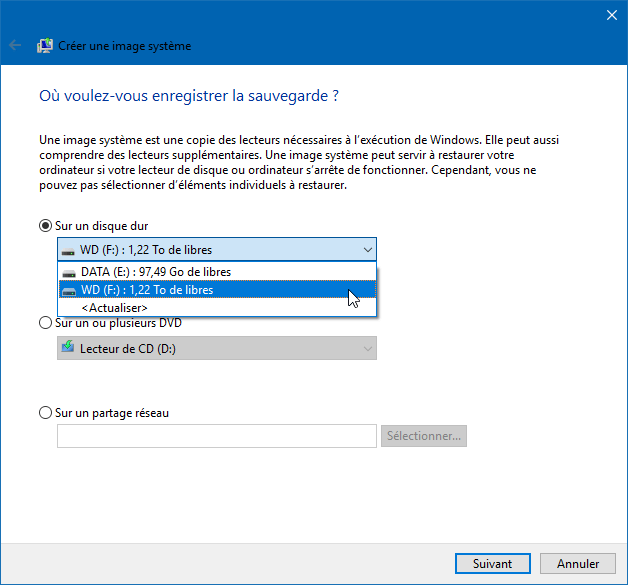This screenshot has height=585, width=628.
Task: Click the WD drive icon in combo box
Action: point(69,250)
